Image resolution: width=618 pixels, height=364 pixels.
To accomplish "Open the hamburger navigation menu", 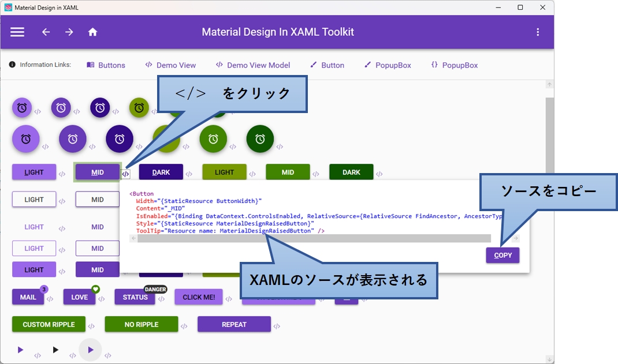I will (x=17, y=32).
